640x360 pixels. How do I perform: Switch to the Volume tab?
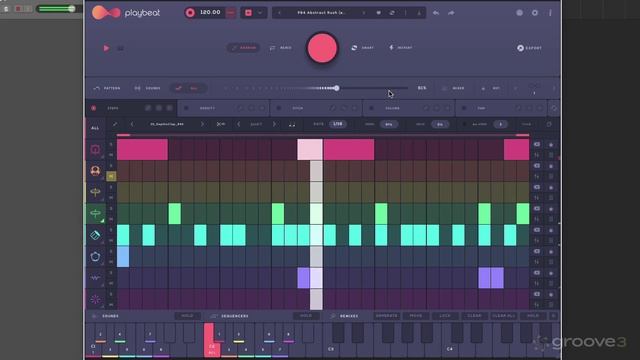pyautogui.click(x=392, y=108)
